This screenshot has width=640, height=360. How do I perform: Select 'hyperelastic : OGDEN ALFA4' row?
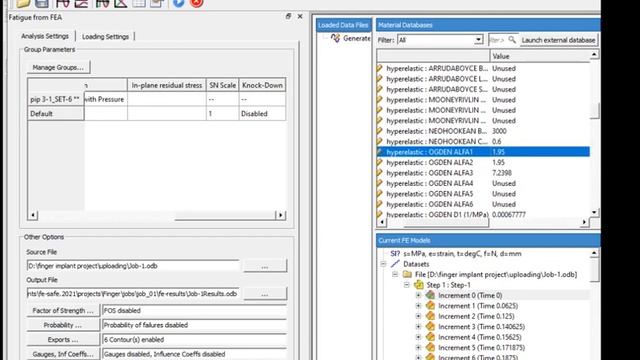click(x=484, y=183)
